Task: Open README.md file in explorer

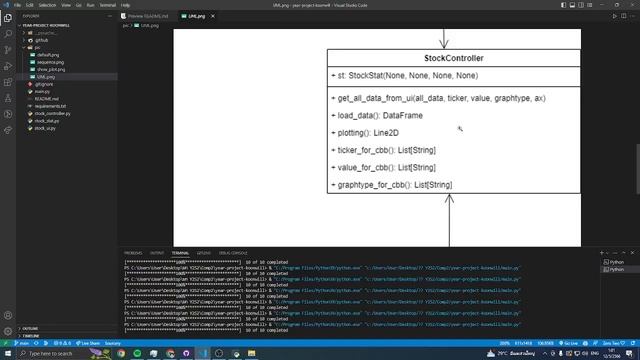Action: point(67,99)
